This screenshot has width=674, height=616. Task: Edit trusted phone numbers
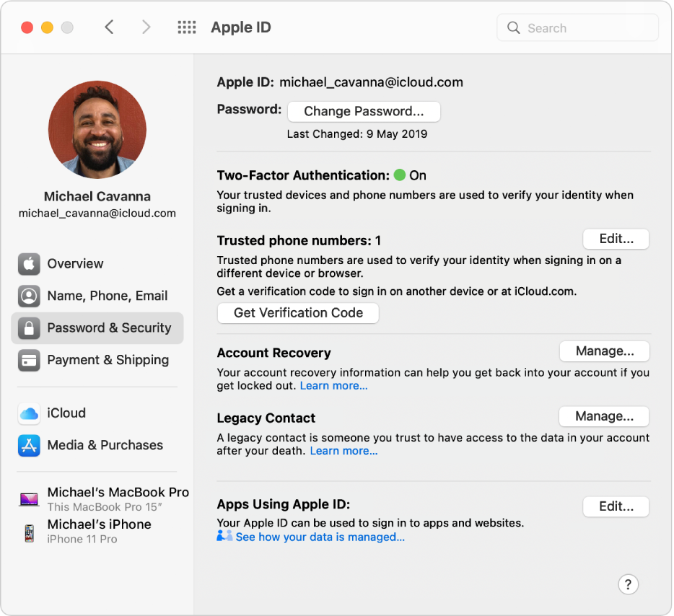pos(616,239)
